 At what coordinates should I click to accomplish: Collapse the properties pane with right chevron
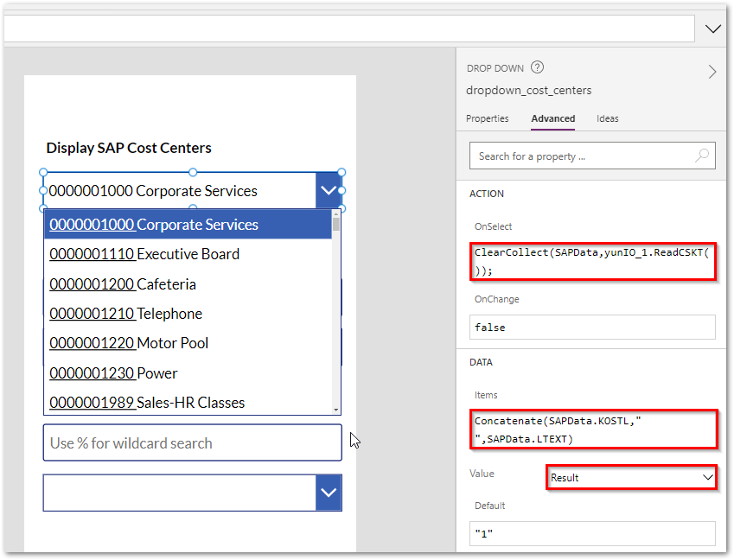[712, 72]
